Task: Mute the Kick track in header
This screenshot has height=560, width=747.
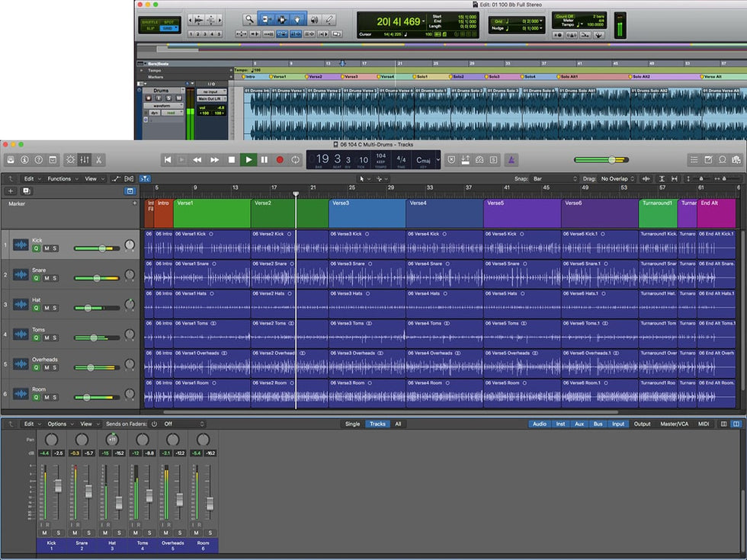Action: [x=46, y=249]
